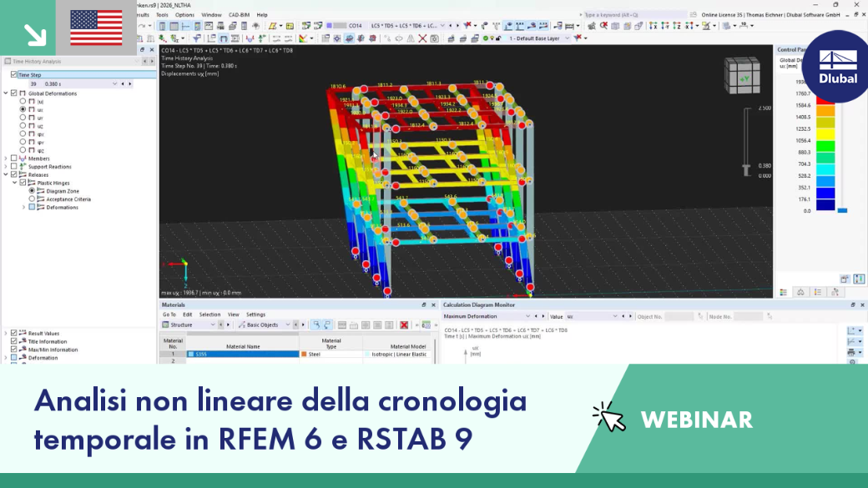Screen dimensions: 868x488
Task: Click the keyword search field
Action: pyautogui.click(x=634, y=15)
